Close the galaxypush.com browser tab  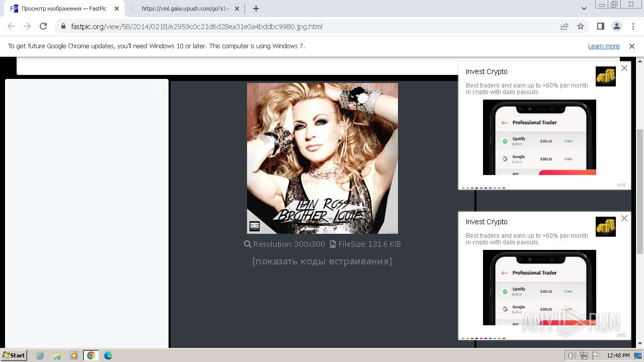(x=238, y=9)
